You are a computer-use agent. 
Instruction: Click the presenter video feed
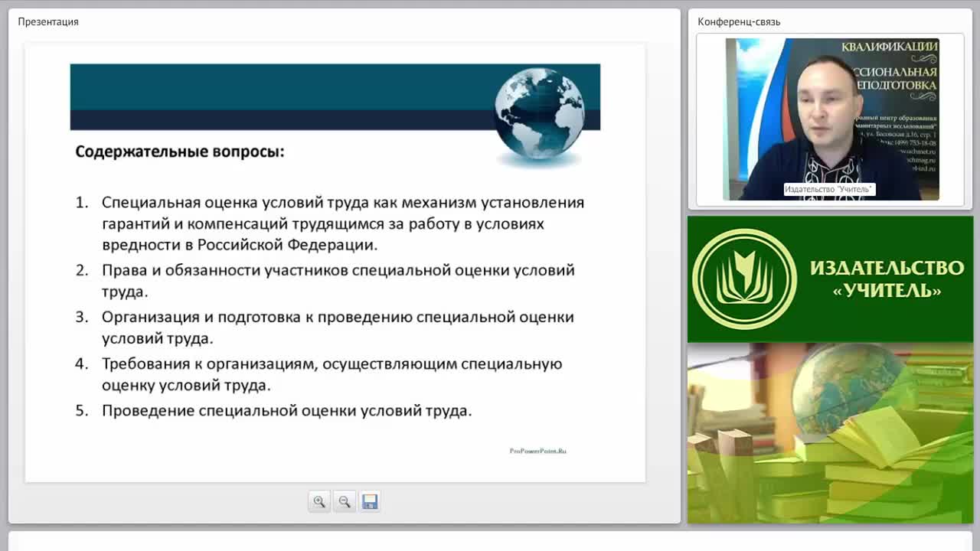[x=831, y=119]
